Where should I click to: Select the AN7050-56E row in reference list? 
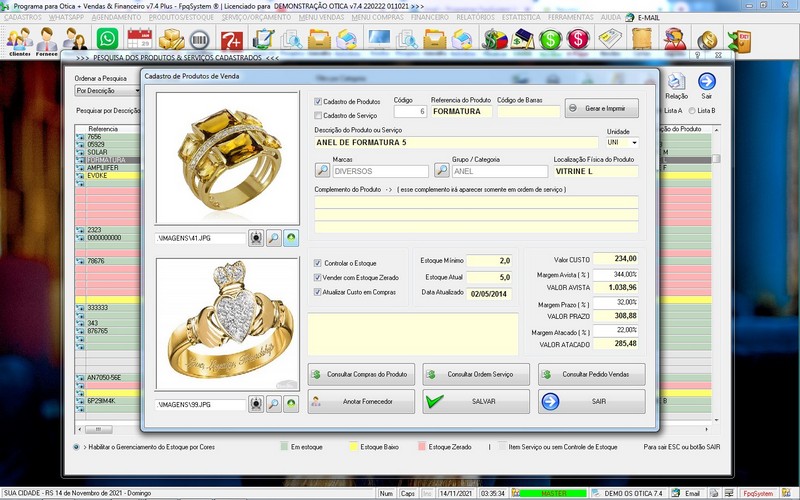[x=107, y=378]
